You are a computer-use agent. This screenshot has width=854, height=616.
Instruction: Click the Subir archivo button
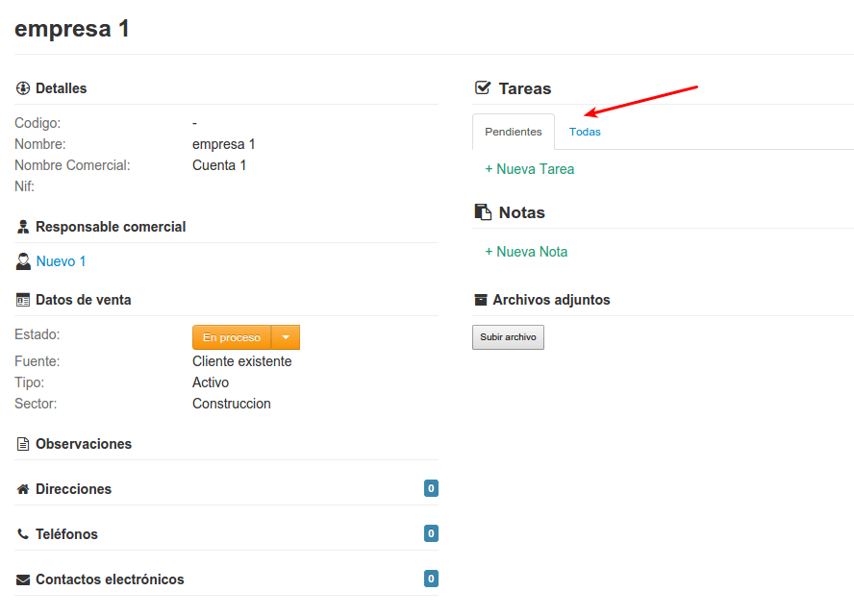pos(508,337)
